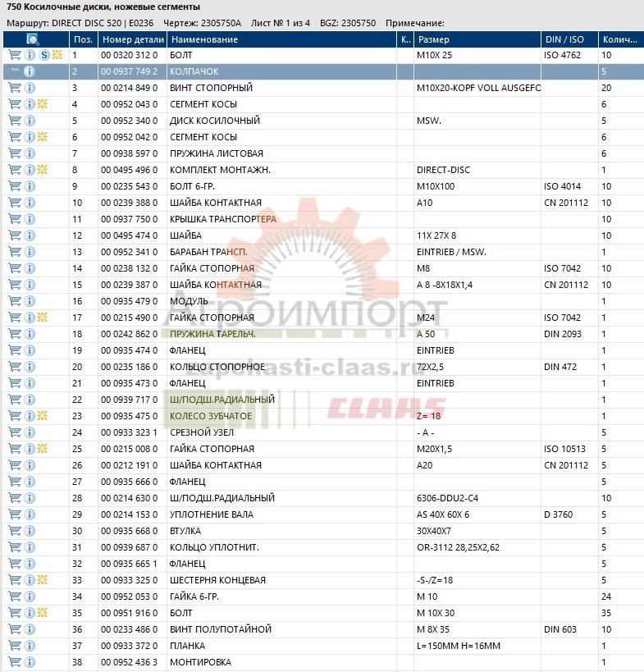Image resolution: width=644 pixels, height=672 pixels.
Task: Select Ш/ПОДШ.РАДИАЛЬНЫЙ in position 22
Action: (x=222, y=400)
